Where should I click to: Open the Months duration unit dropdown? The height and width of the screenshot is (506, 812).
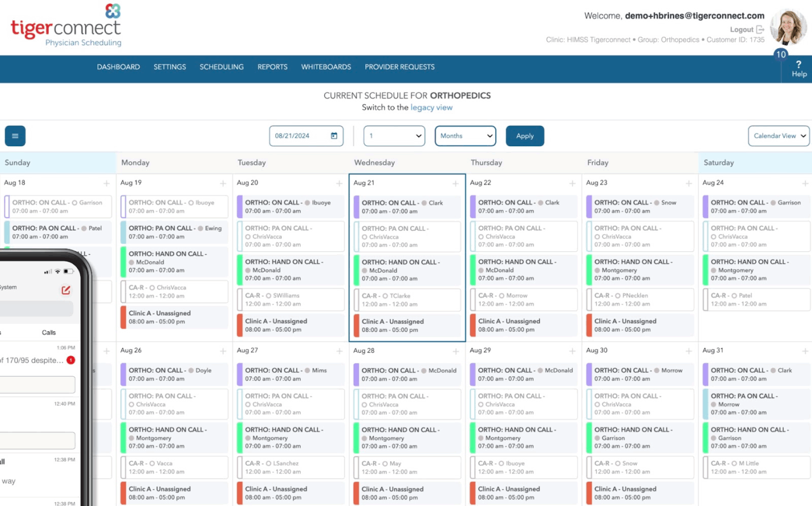465,135
